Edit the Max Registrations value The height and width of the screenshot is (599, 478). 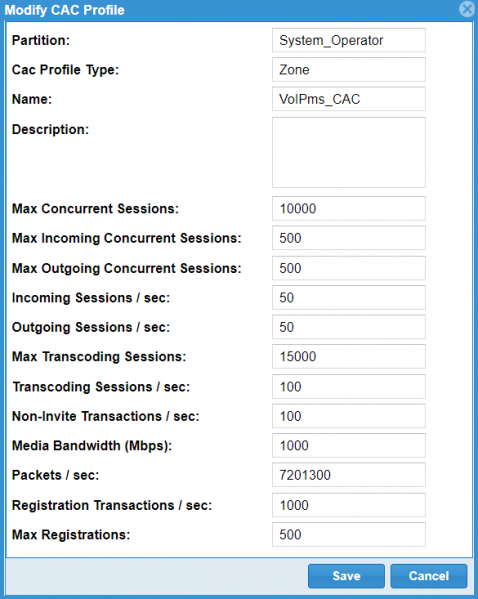pos(348,534)
